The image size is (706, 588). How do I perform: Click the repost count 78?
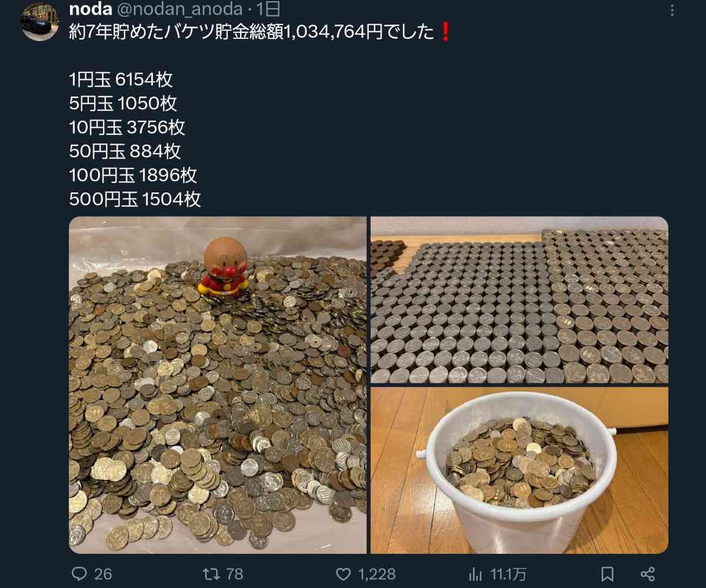click(235, 573)
